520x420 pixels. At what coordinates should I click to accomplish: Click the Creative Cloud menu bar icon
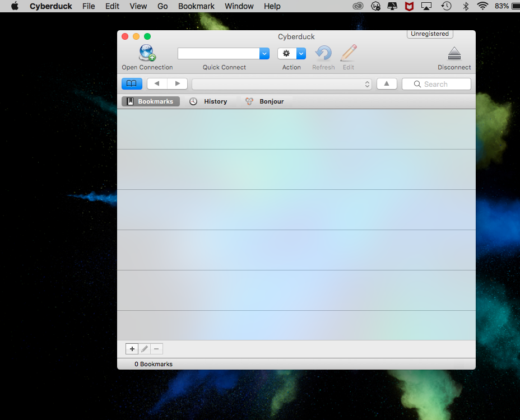(x=358, y=6)
